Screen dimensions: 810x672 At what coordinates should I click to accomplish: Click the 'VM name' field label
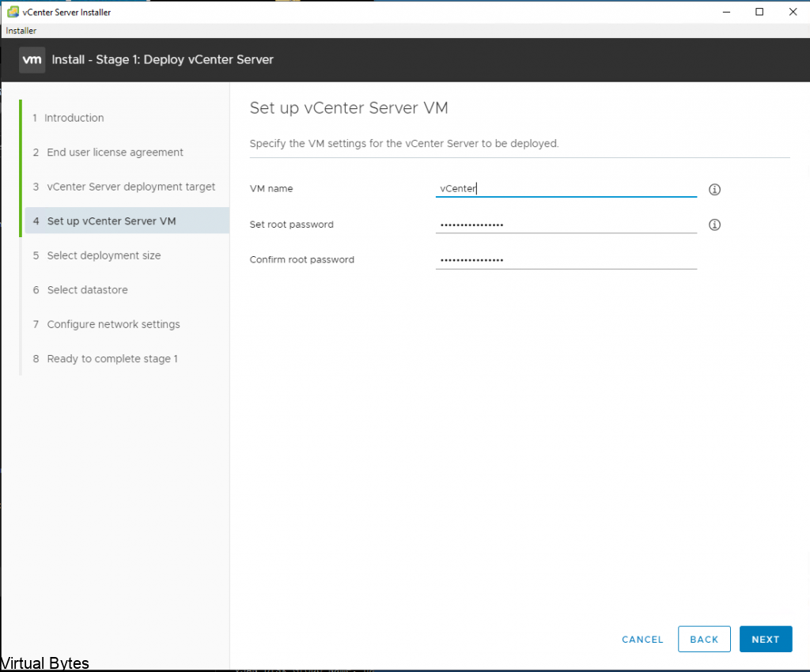271,188
